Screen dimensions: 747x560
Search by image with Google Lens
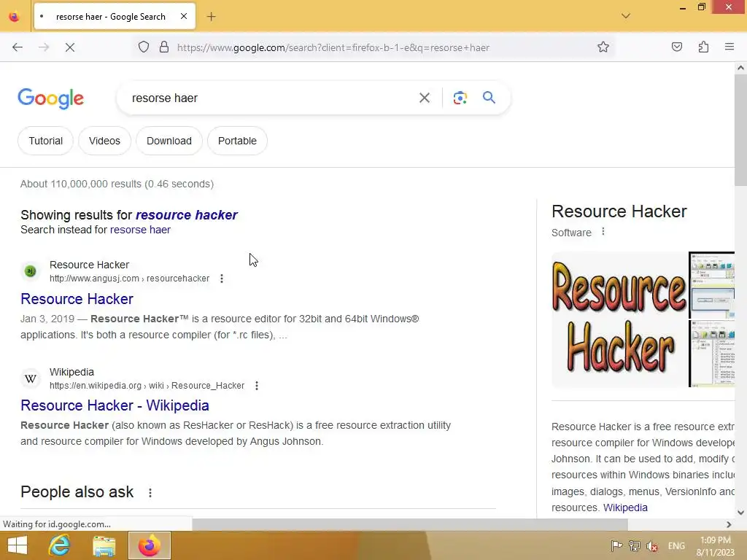[x=460, y=98]
